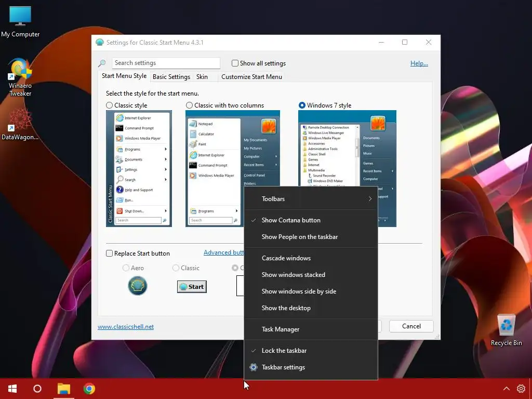Open the Customize Start Menu tab
Image resolution: width=532 pixels, height=399 pixels.
pyautogui.click(x=251, y=77)
